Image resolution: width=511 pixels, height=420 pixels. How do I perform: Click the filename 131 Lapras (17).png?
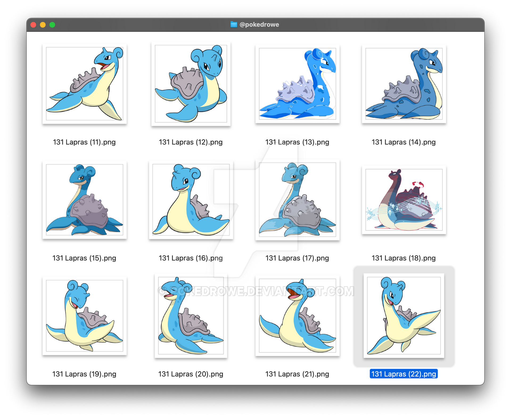[x=297, y=258]
